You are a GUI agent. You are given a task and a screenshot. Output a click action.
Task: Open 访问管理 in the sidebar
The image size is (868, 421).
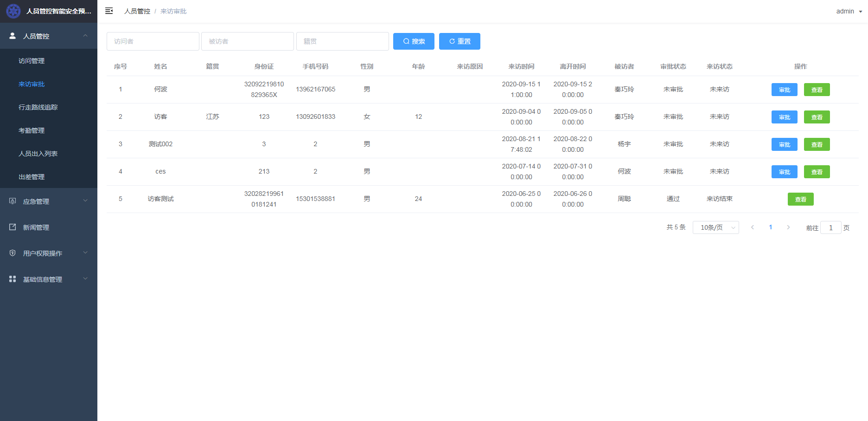32,61
